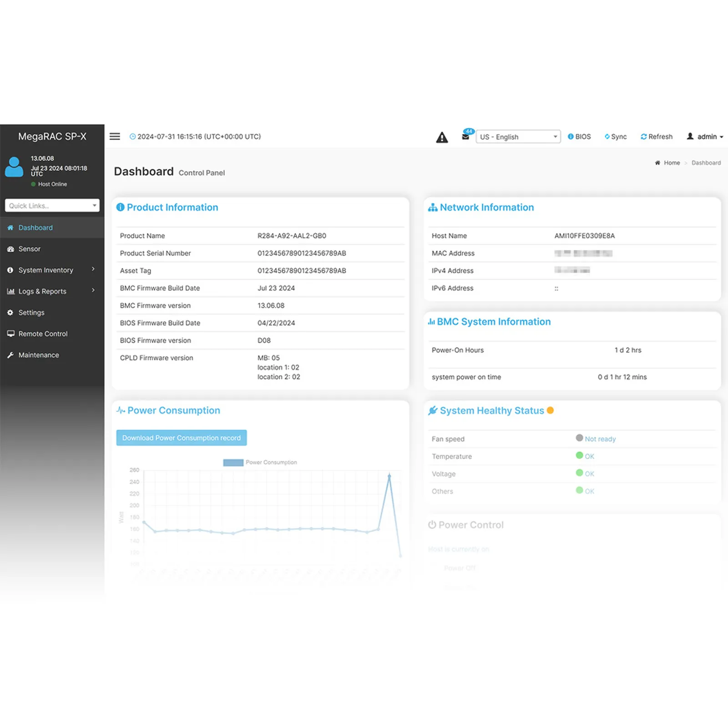The width and height of the screenshot is (728, 728).
Task: Refresh the dashboard page
Action: click(x=656, y=136)
